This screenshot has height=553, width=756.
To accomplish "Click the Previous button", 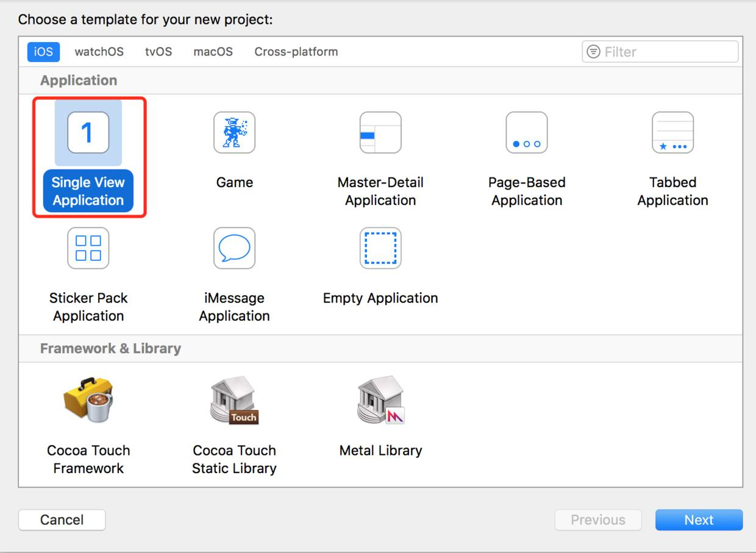I will coord(597,520).
